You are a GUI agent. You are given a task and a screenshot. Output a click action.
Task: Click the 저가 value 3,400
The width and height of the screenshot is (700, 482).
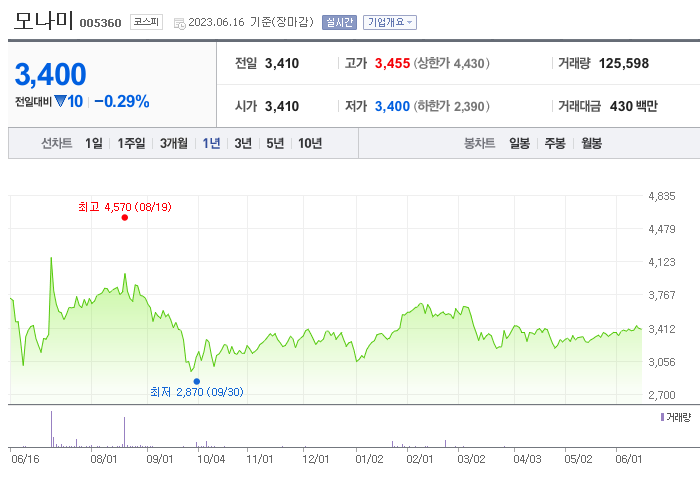click(x=392, y=106)
